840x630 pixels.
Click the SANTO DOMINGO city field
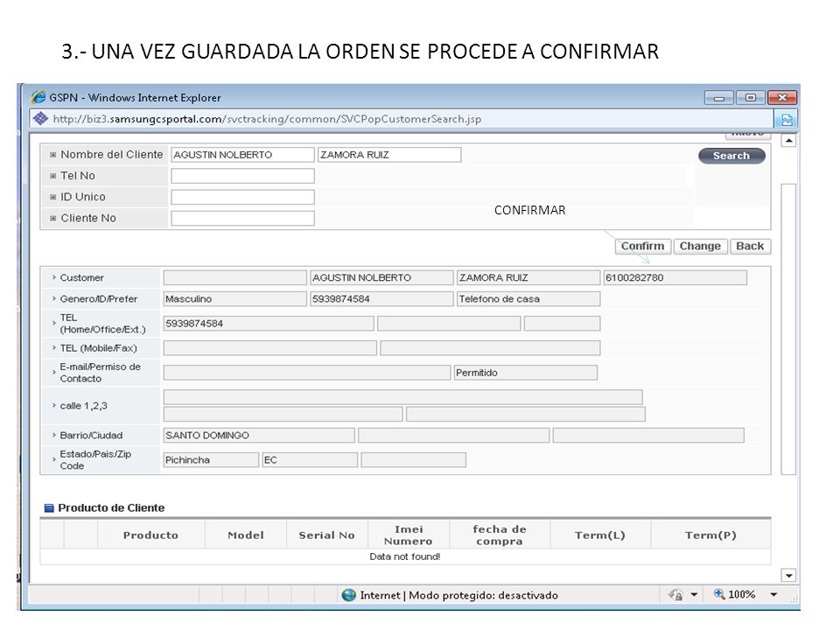259,436
